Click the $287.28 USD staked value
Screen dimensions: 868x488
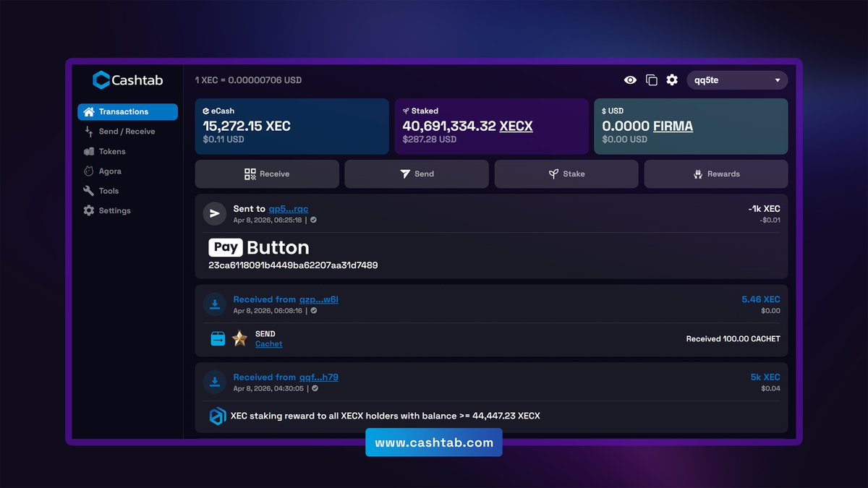click(430, 140)
